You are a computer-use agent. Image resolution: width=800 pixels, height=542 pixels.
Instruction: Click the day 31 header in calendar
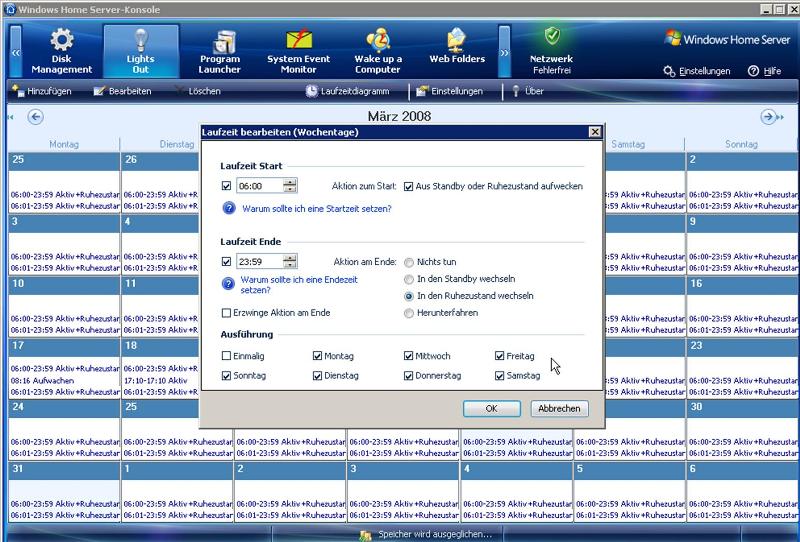[64, 469]
